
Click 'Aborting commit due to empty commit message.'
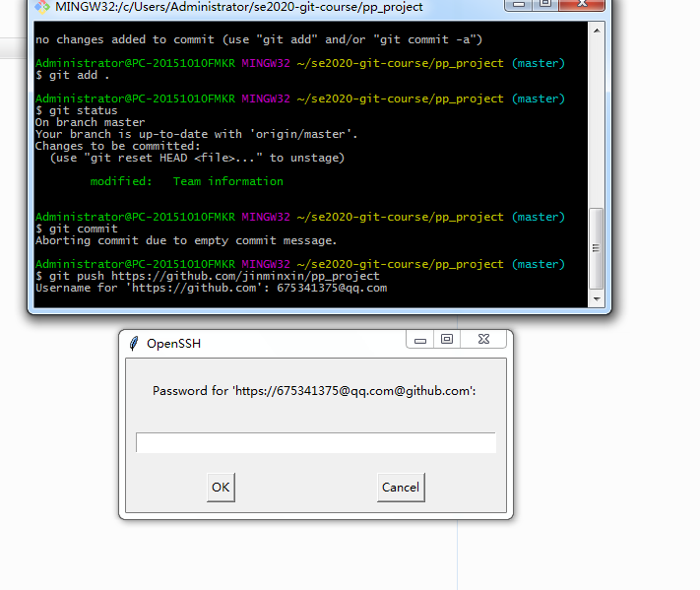pos(186,240)
